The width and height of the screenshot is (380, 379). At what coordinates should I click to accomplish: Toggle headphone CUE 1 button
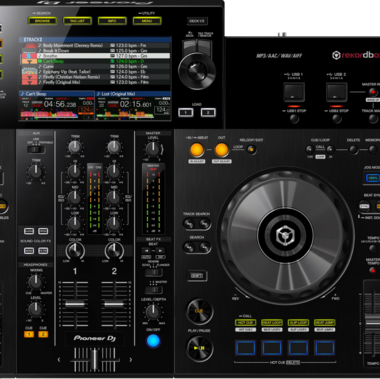tap(29, 334)
